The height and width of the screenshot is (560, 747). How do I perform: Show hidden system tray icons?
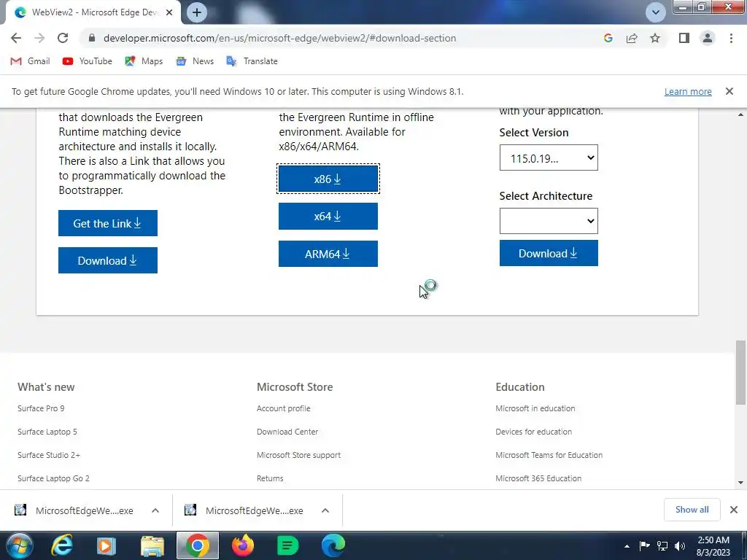coord(627,546)
